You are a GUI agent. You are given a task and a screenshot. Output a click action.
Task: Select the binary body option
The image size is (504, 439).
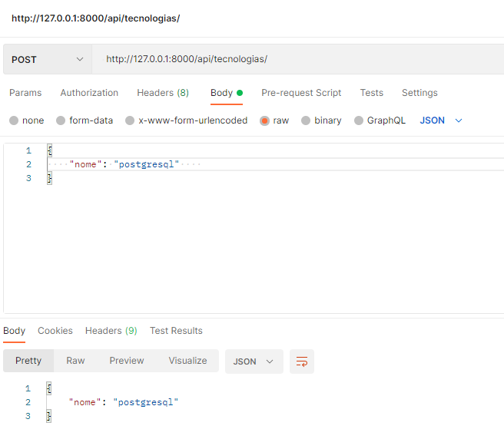pyautogui.click(x=306, y=120)
